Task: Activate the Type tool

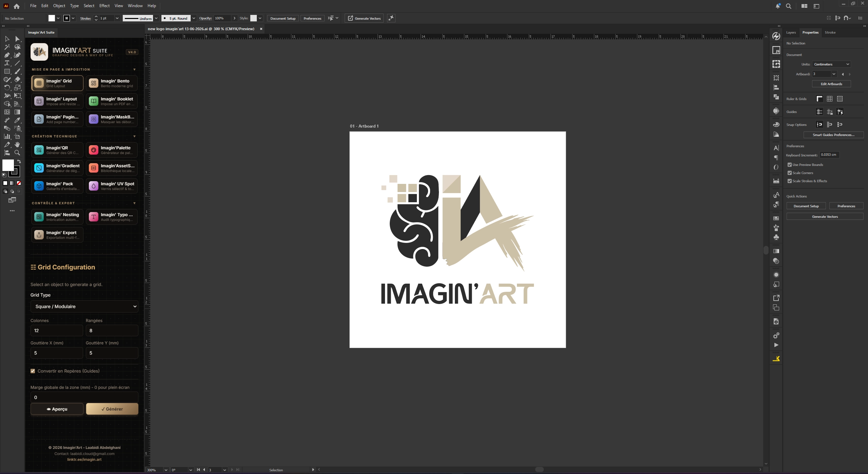Action: [x=7, y=63]
